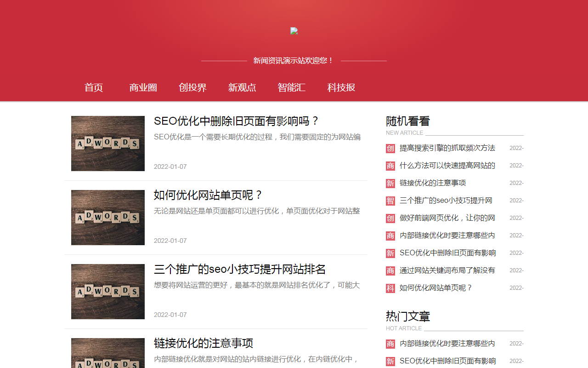Open 随机看看 link 如何优化网站单页呢？
This screenshot has height=368, width=588.
tap(436, 288)
